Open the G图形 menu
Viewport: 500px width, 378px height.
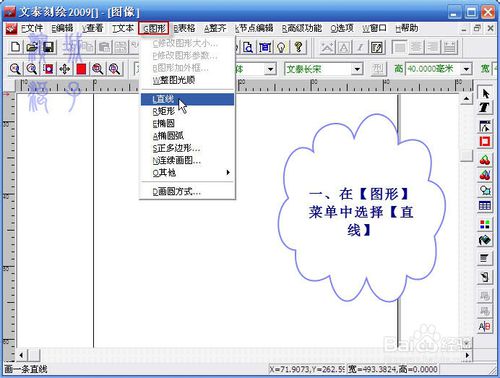click(154, 29)
